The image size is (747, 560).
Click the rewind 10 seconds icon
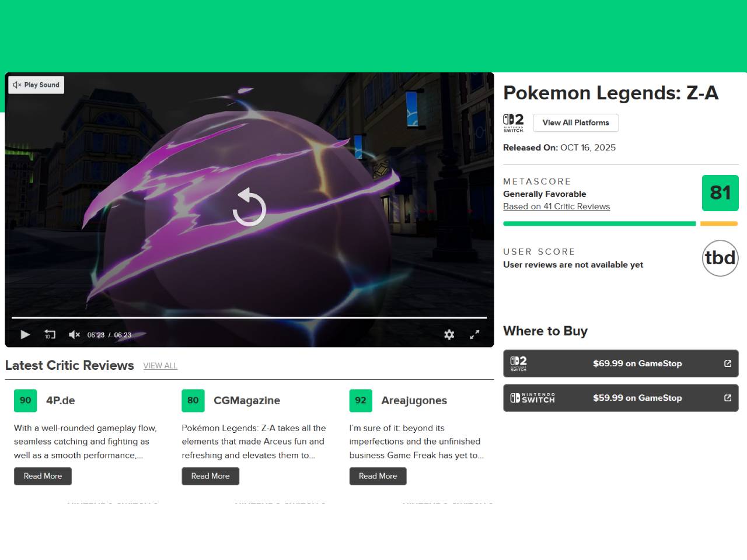coord(50,334)
